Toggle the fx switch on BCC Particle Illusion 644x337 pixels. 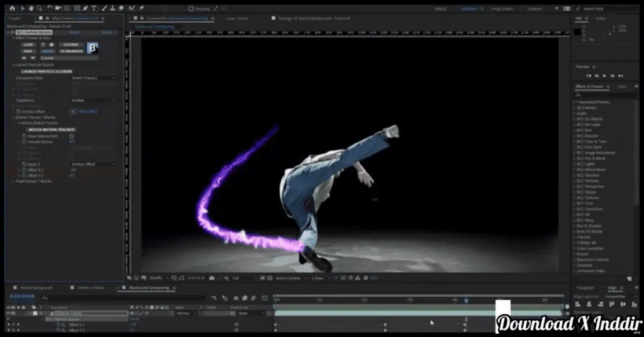pos(13,32)
